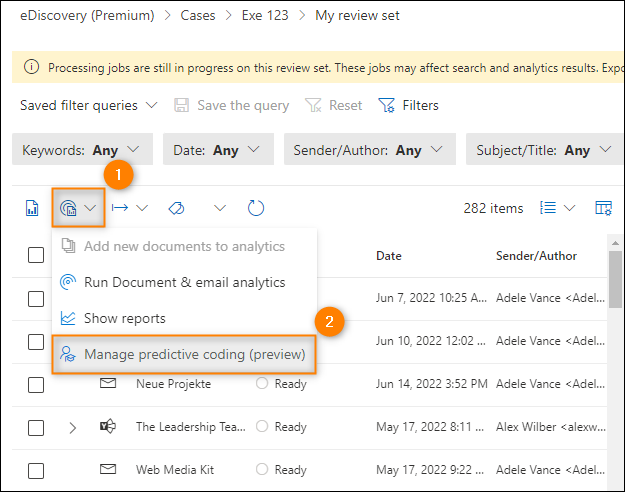This screenshot has height=492, width=625.
Task: Select the Ready radio on Web Media Kit row
Action: (x=262, y=469)
